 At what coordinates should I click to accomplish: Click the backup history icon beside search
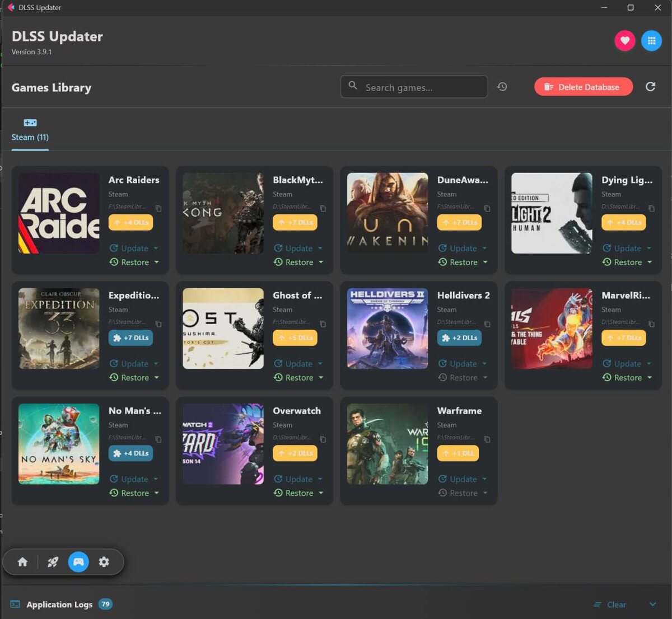502,87
